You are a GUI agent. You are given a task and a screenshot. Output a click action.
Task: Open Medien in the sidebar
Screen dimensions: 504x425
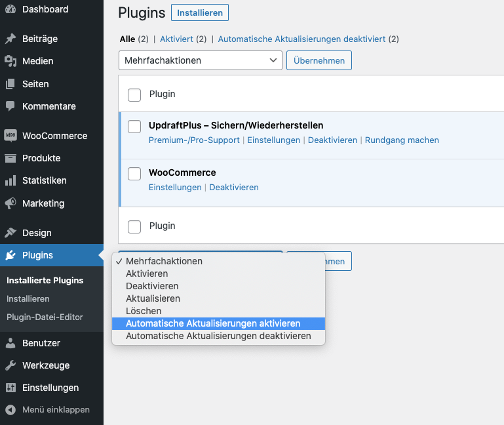(x=52, y=61)
